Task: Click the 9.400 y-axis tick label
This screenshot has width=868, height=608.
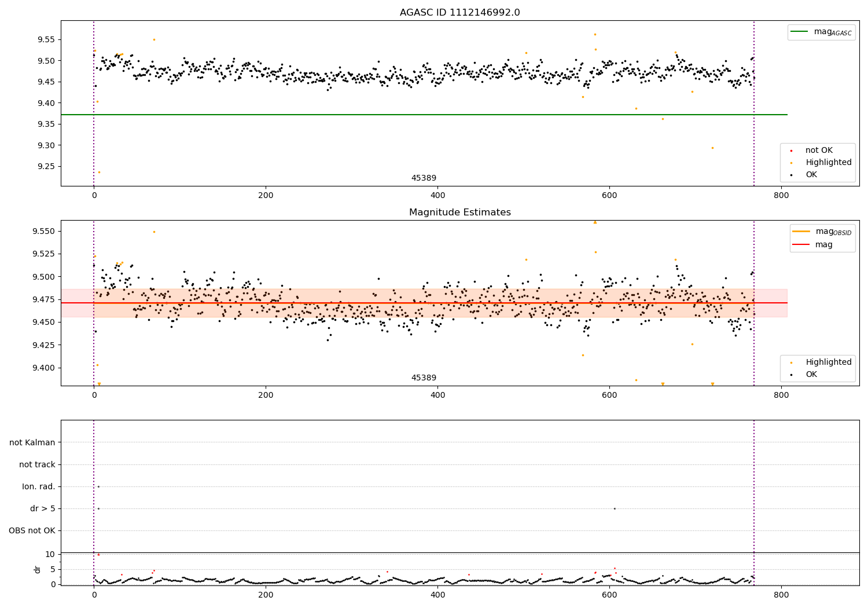Action: pyautogui.click(x=44, y=368)
